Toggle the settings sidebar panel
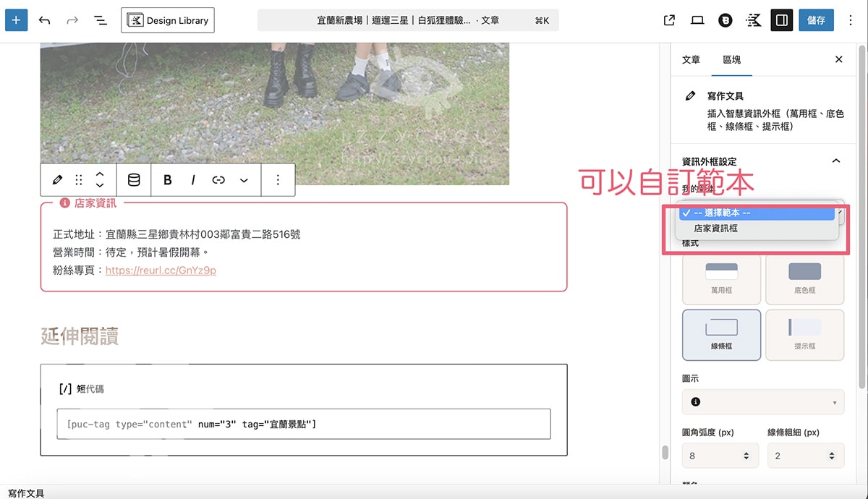Image resolution: width=868 pixels, height=499 pixels. click(781, 20)
